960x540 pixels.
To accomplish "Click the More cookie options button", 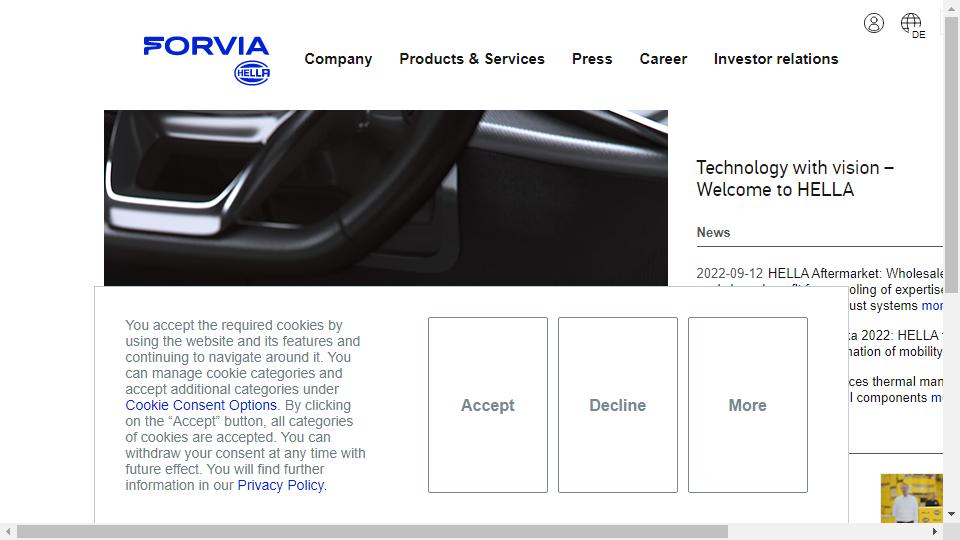I will (x=748, y=405).
